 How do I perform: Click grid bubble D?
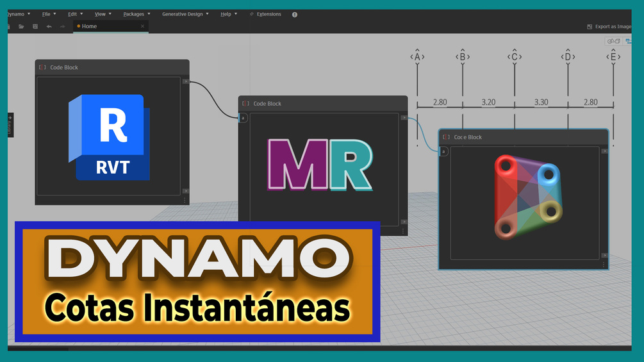point(568,56)
